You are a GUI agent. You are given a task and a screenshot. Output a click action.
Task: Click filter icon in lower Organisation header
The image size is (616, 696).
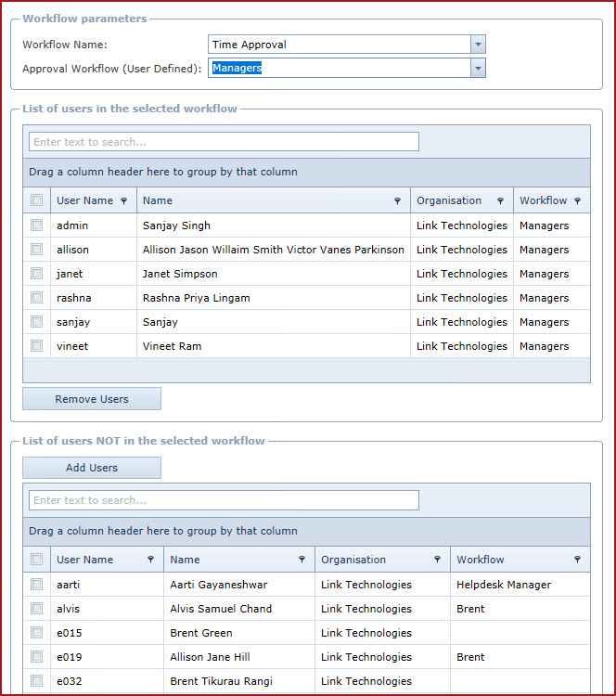tap(437, 560)
